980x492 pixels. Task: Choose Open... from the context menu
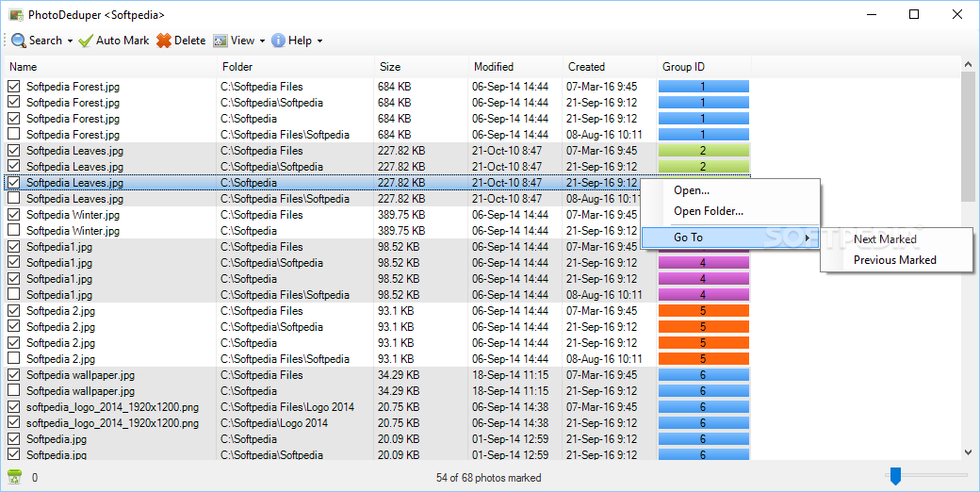pos(692,190)
